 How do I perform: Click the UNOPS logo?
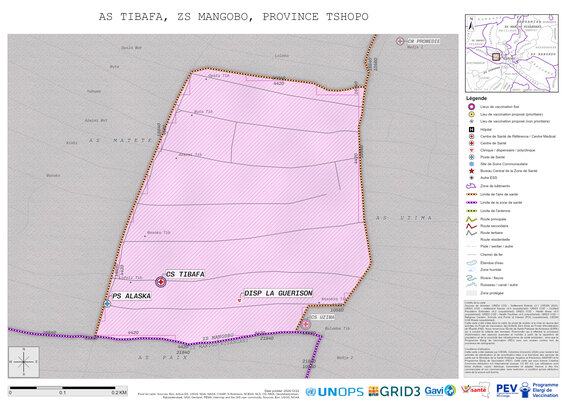pos(334,392)
